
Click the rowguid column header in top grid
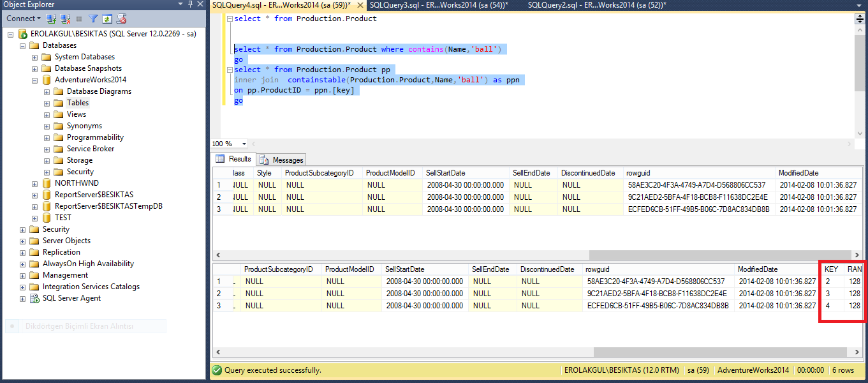[x=638, y=173]
